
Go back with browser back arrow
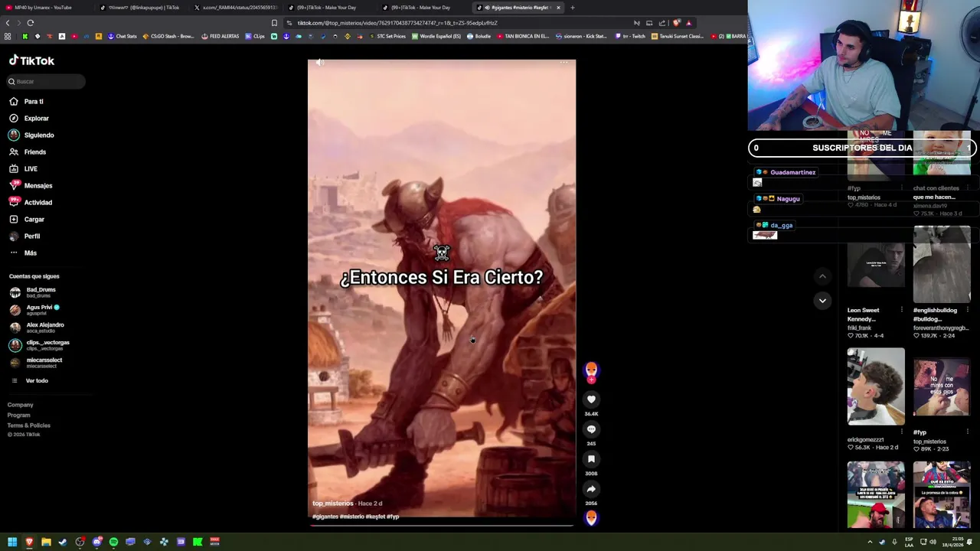pyautogui.click(x=8, y=23)
